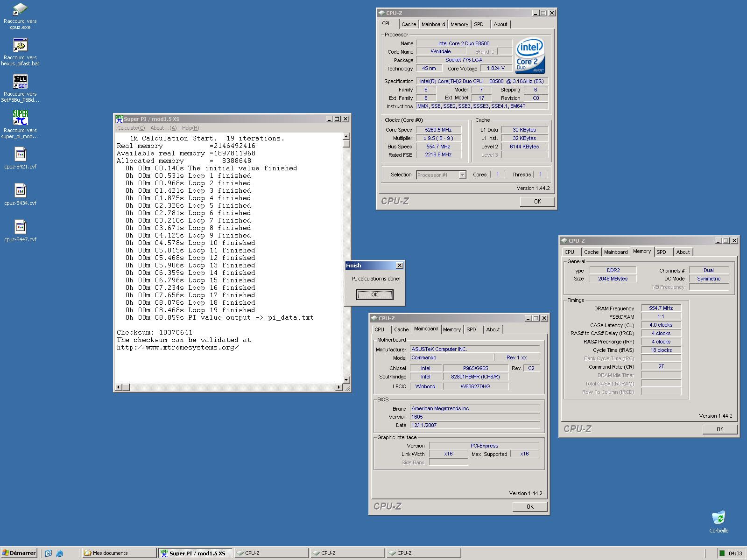Viewport: 747px width, 560px height.
Task: Click the Core Voltage 1.824 V value
Action: point(496,68)
